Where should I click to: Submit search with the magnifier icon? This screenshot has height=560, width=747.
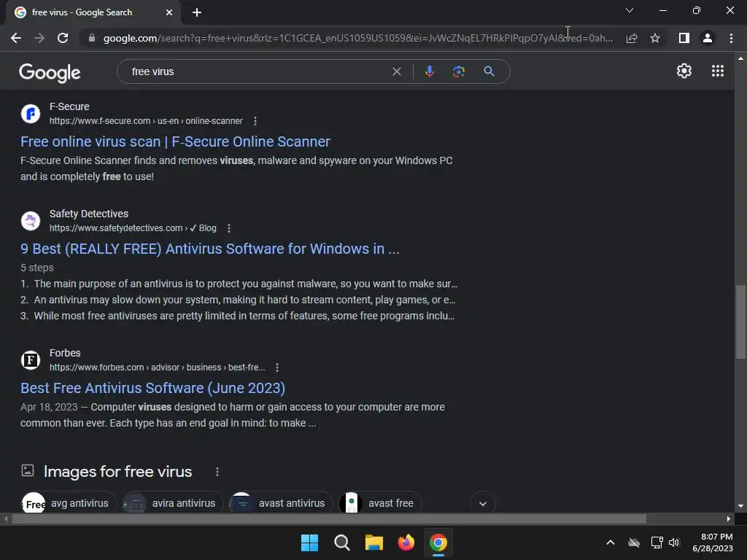489,71
